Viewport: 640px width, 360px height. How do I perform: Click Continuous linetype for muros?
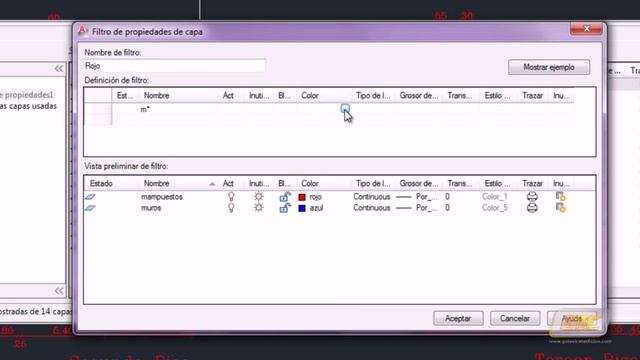point(371,208)
